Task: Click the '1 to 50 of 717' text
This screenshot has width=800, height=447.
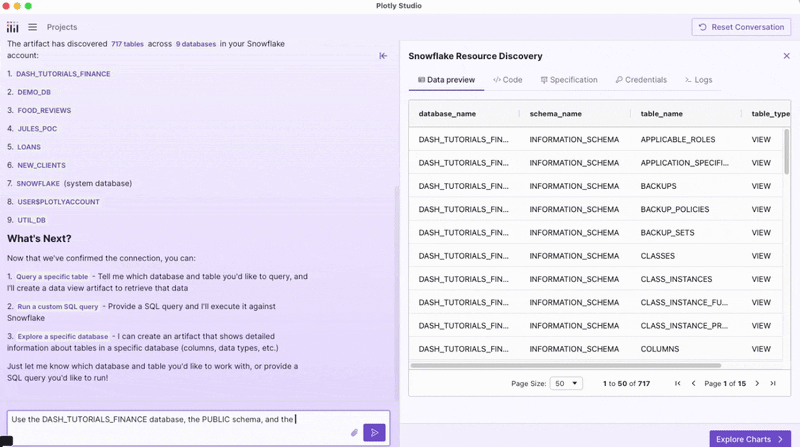Action: pyautogui.click(x=626, y=383)
